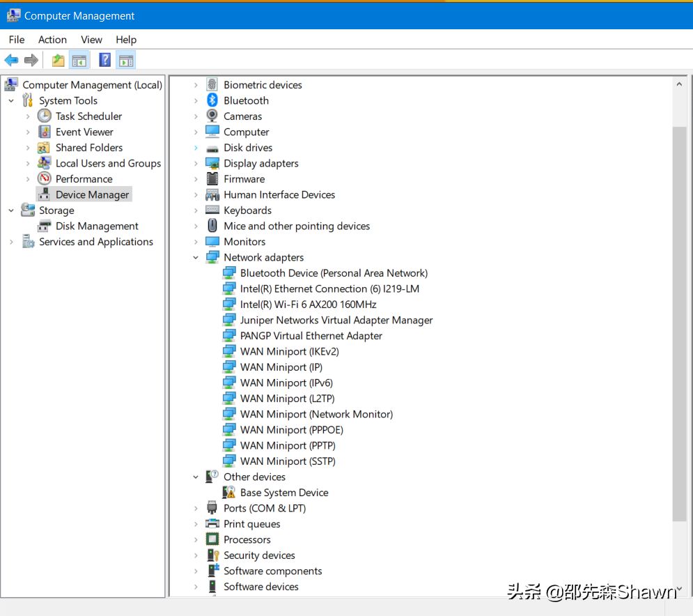The image size is (693, 616).
Task: Expand the Display adapters category
Action: 195,163
